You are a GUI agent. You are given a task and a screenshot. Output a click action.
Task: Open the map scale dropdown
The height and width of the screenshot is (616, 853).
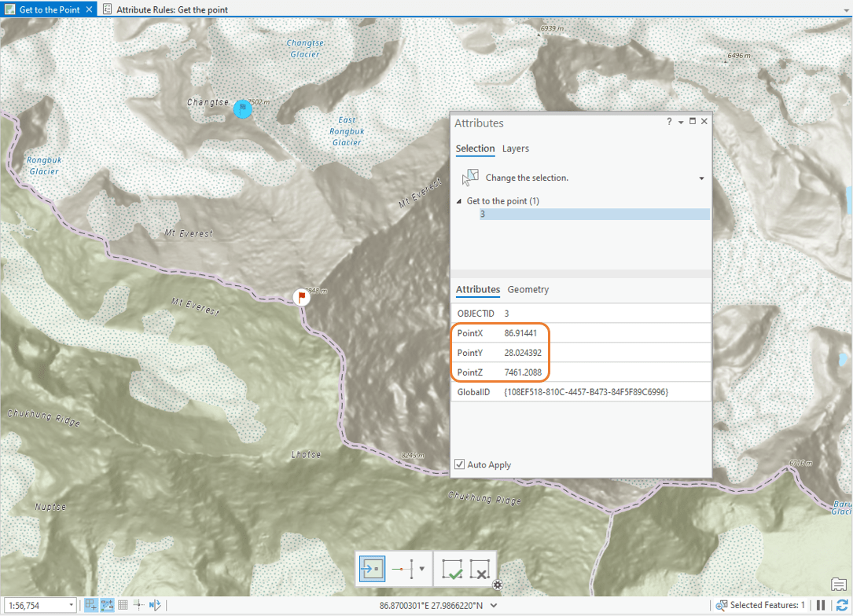pyautogui.click(x=71, y=605)
